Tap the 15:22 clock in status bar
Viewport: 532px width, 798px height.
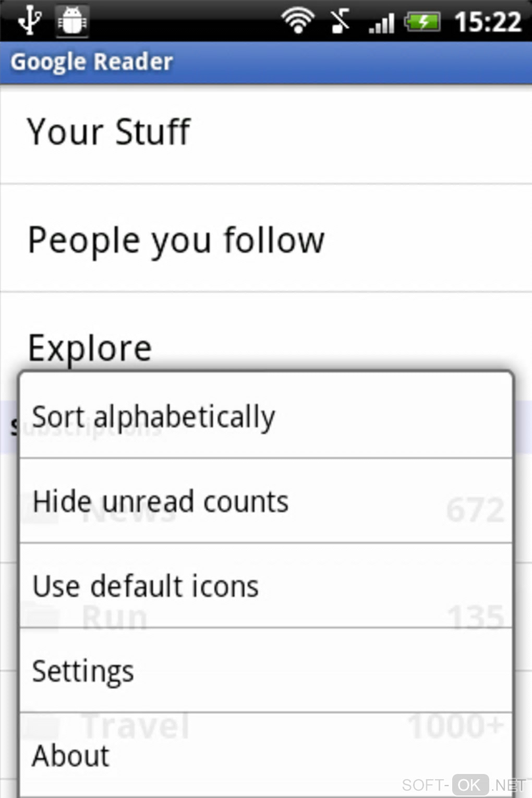pyautogui.click(x=488, y=22)
